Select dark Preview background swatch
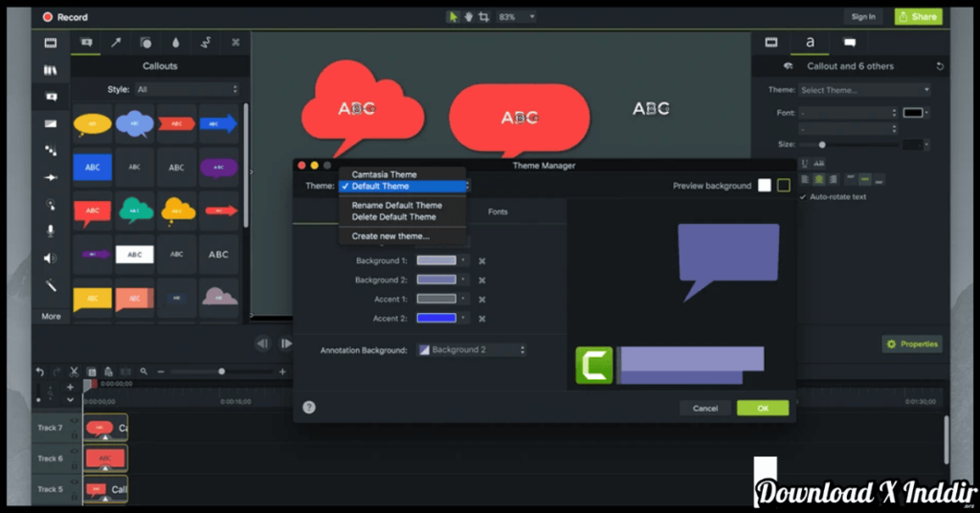 coord(783,185)
